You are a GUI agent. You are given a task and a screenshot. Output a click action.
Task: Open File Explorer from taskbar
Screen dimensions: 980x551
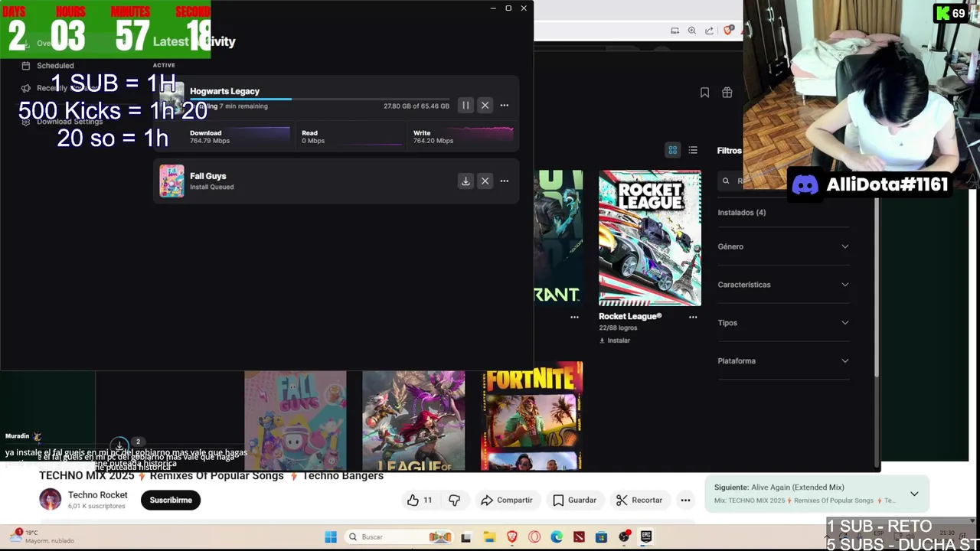click(x=489, y=537)
